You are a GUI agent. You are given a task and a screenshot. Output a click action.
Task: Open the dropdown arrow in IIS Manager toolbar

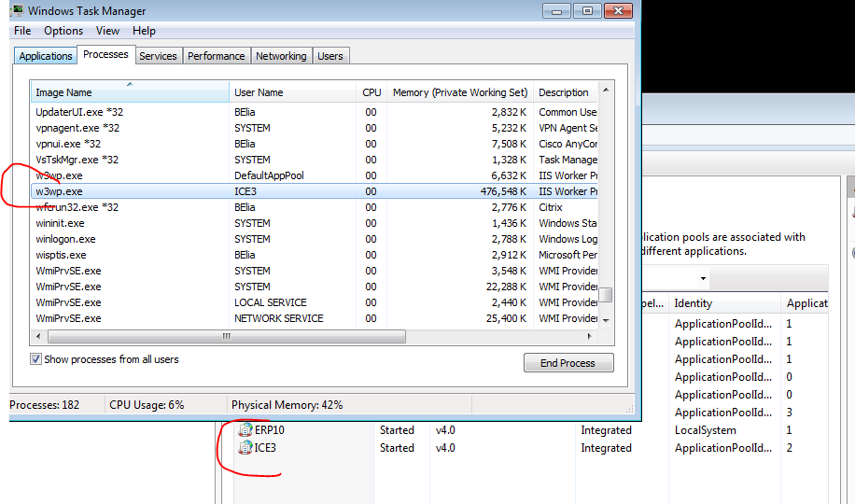click(703, 279)
